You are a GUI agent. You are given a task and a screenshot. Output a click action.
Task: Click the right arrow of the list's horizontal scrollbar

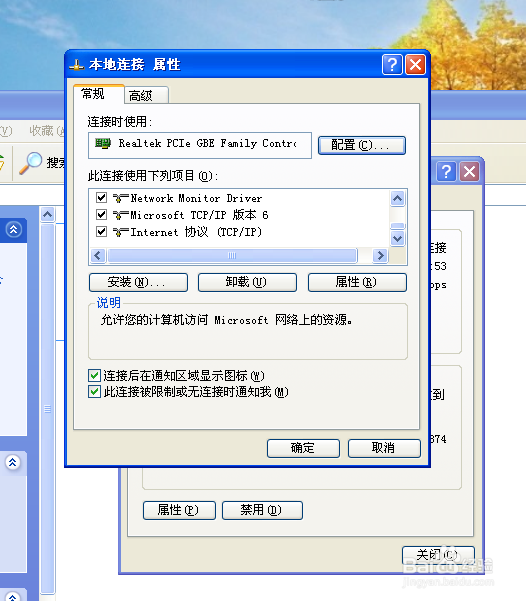point(380,256)
